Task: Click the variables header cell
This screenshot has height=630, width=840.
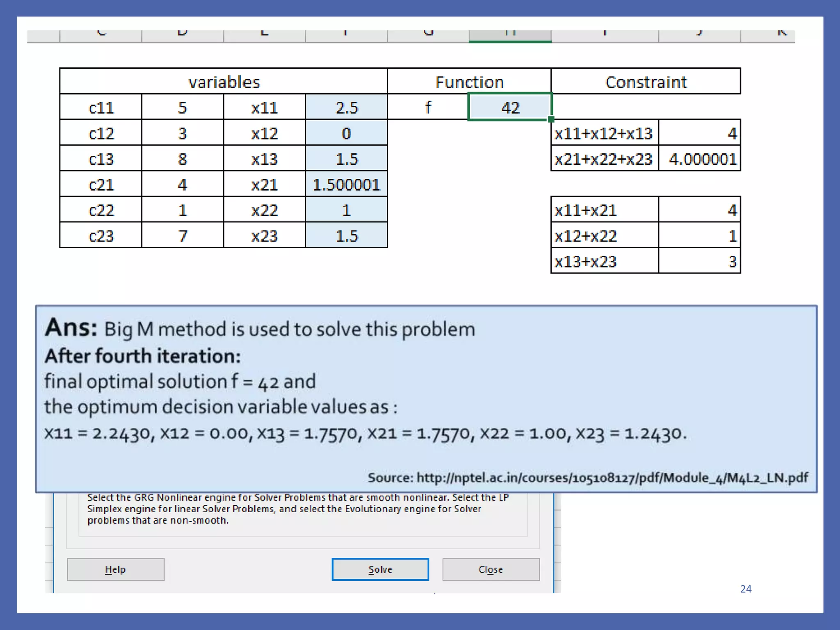Action: click(224, 81)
